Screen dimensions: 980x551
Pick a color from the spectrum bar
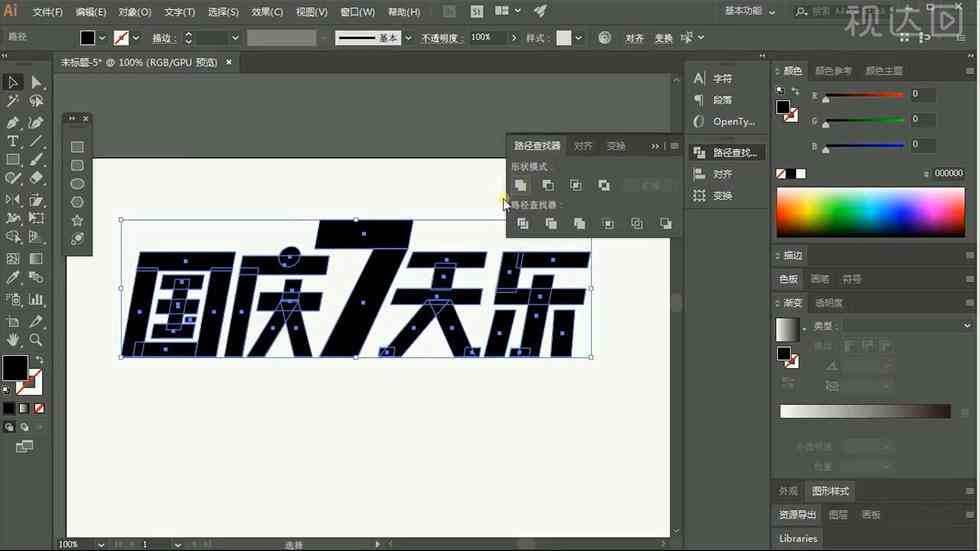pyautogui.click(x=871, y=212)
